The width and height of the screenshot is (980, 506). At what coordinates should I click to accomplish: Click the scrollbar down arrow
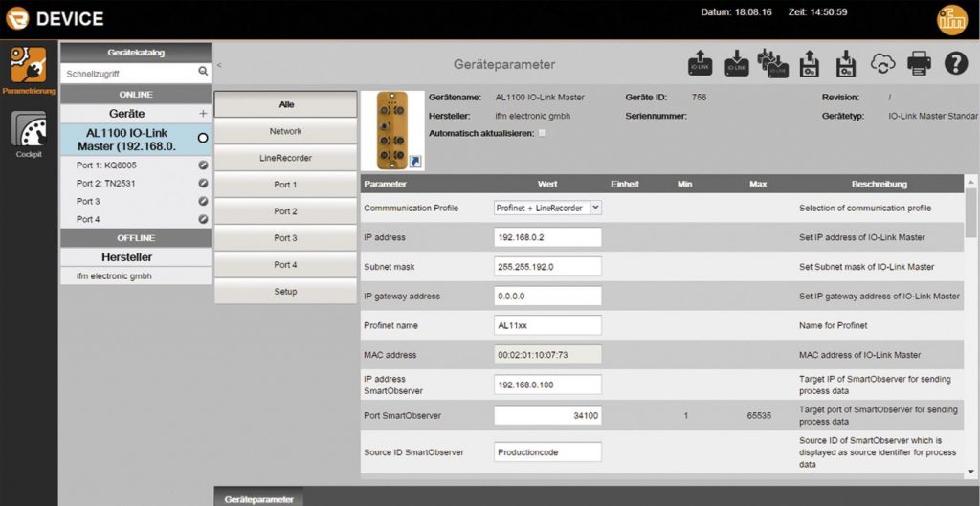point(970,472)
